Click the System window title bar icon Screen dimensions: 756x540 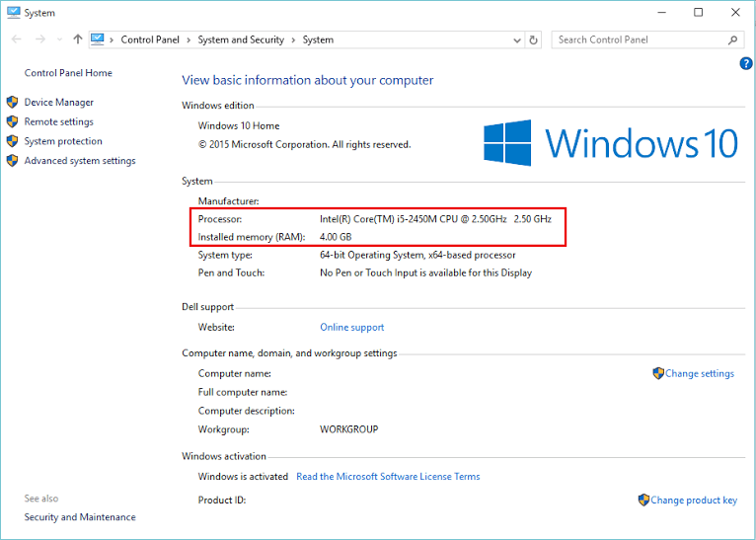point(13,13)
